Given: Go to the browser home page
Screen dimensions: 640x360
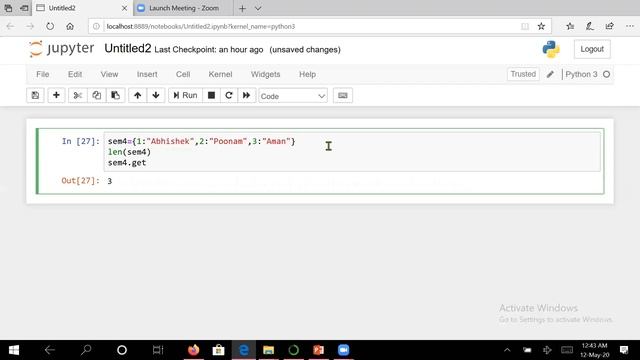Looking at the screenshot, I should point(70,26).
